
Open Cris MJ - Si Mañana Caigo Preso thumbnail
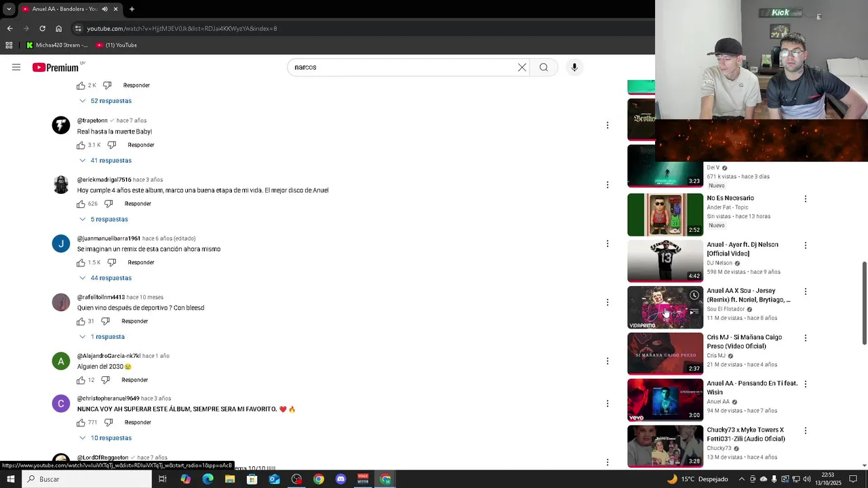[x=665, y=353]
